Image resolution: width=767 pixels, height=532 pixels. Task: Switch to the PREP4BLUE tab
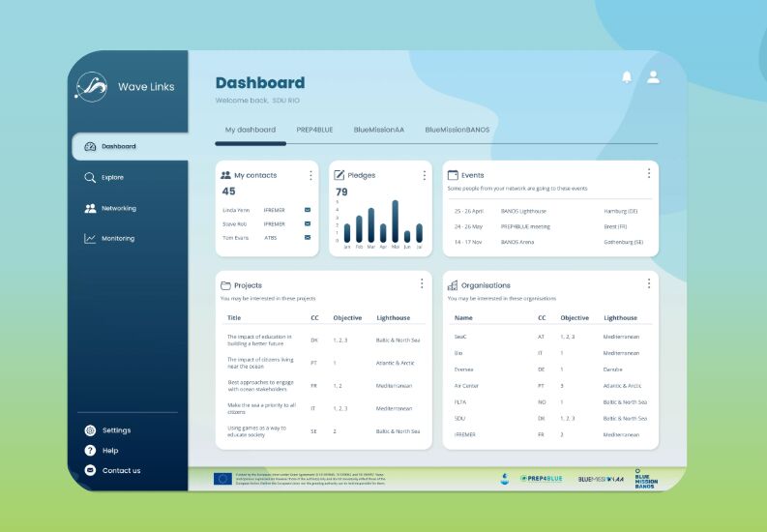314,130
